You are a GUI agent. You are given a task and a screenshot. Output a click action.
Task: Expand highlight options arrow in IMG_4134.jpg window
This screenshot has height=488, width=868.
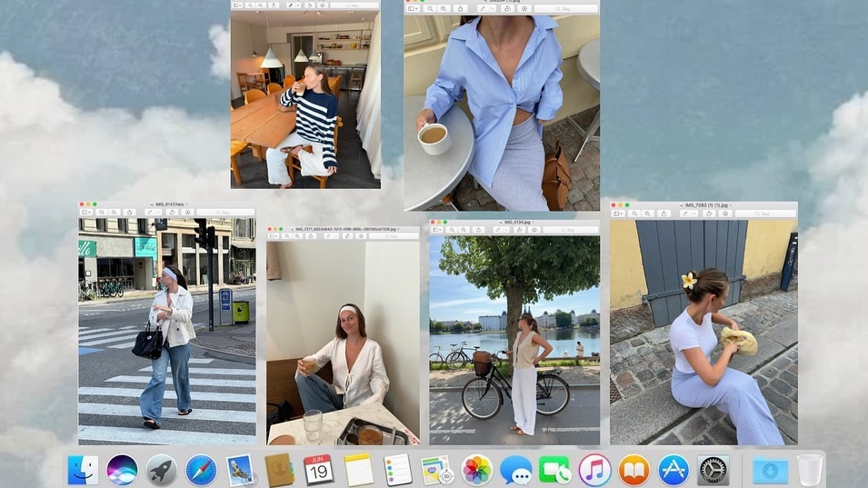point(505,230)
